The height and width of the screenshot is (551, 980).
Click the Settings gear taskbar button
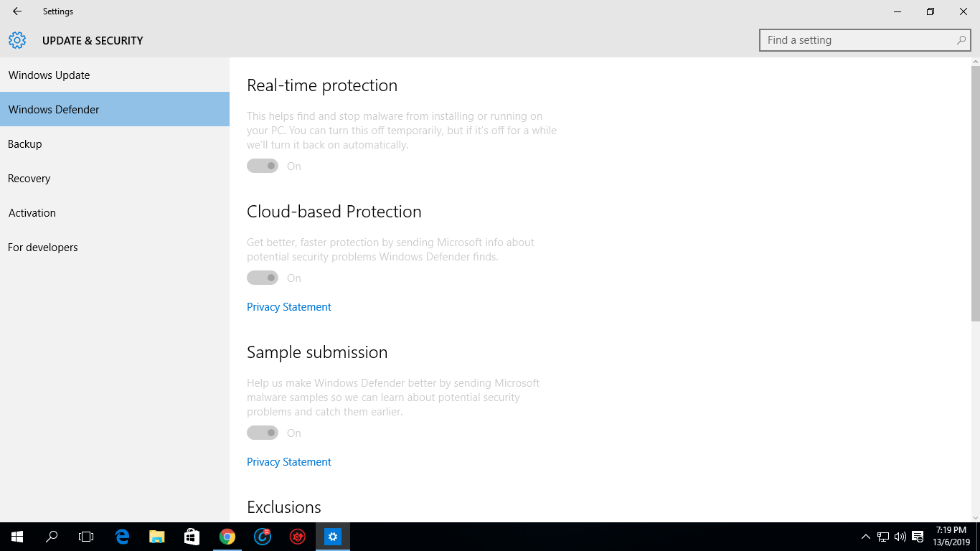tap(332, 537)
